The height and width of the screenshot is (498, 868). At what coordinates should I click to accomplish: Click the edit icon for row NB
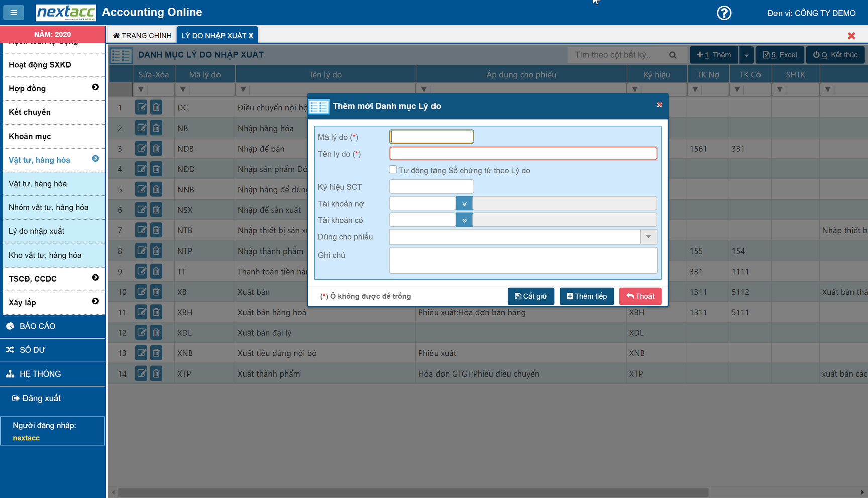pyautogui.click(x=142, y=128)
